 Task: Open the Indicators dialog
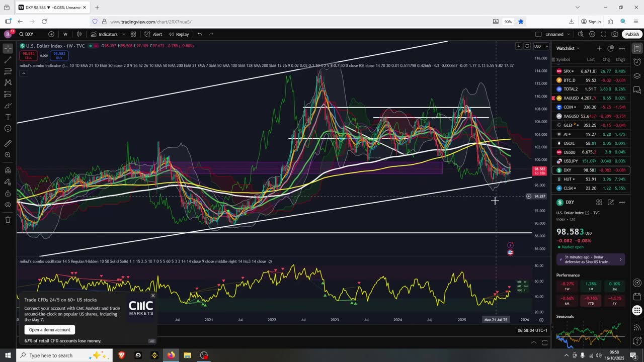(x=104, y=34)
